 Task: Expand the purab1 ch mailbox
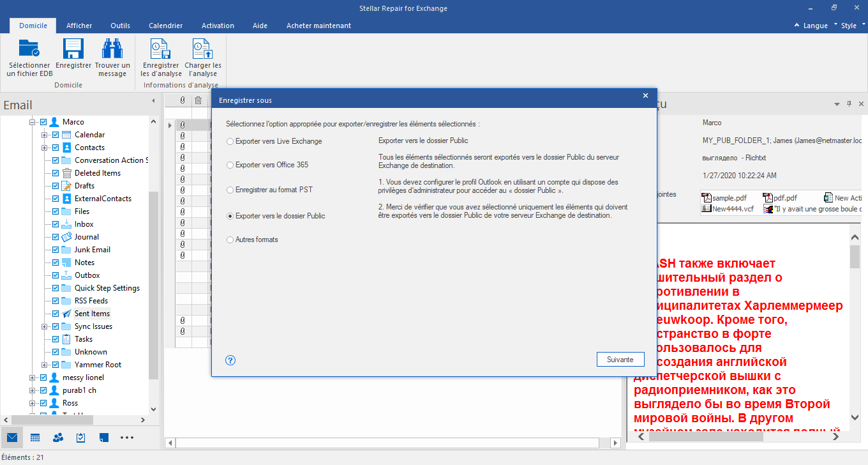point(33,390)
